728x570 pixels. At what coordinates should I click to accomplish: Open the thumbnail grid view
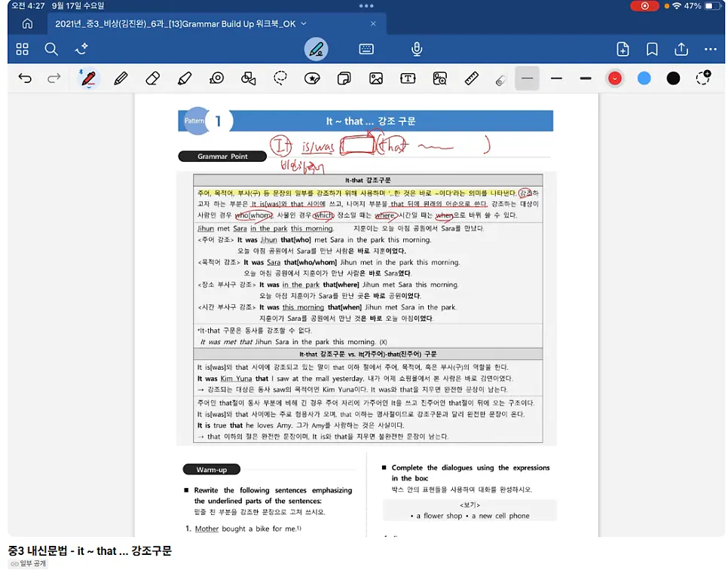coord(23,49)
